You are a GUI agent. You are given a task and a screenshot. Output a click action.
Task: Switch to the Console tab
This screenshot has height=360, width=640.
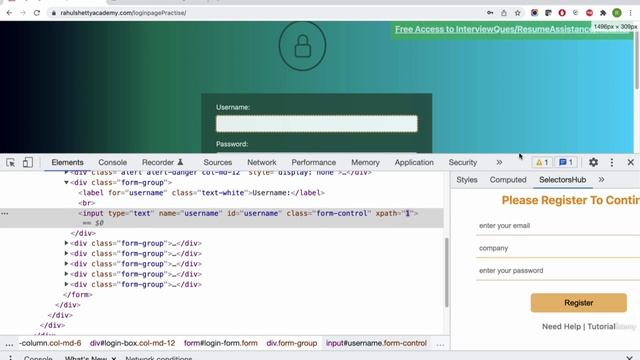tap(113, 162)
